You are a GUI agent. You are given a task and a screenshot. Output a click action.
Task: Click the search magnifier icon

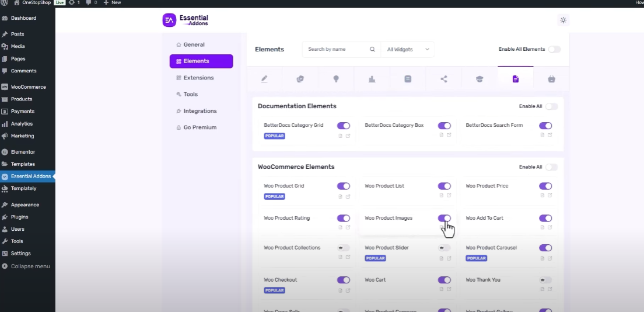pos(372,50)
